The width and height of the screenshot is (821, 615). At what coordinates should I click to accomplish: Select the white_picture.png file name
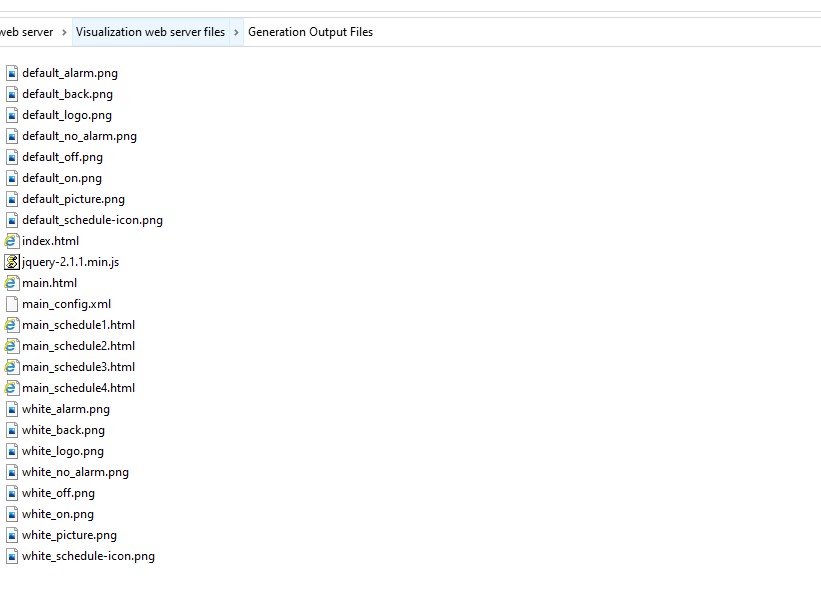[x=69, y=535]
